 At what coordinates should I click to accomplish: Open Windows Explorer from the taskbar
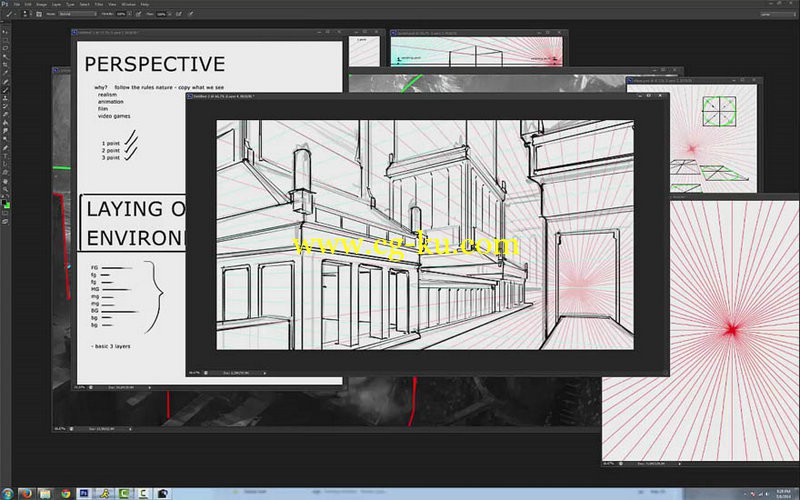pyautogui.click(x=45, y=493)
